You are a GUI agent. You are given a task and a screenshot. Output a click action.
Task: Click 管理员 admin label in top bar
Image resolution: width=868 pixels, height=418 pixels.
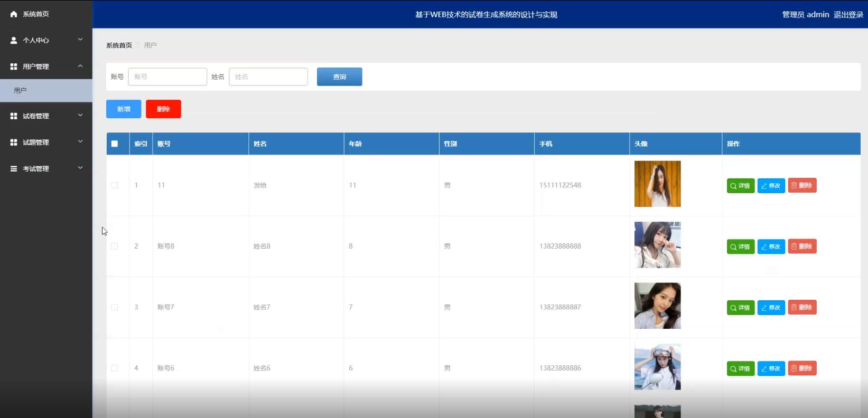pyautogui.click(x=806, y=15)
